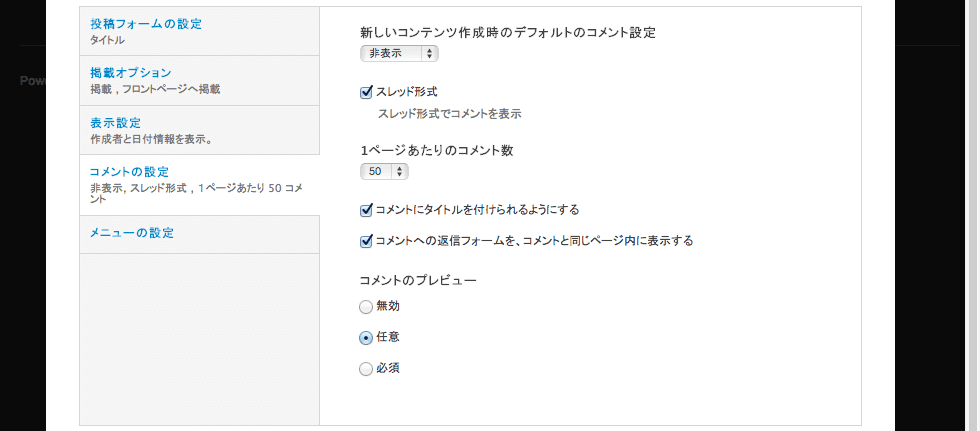Open the default comment setting dropdown showing 非表示
The width and height of the screenshot is (980, 431).
pyautogui.click(x=399, y=54)
